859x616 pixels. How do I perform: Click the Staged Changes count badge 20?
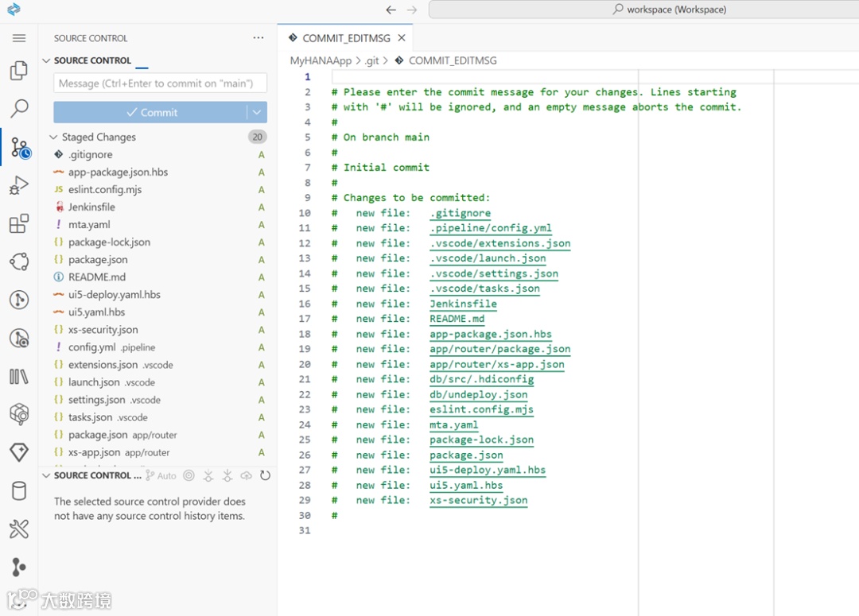[258, 137]
